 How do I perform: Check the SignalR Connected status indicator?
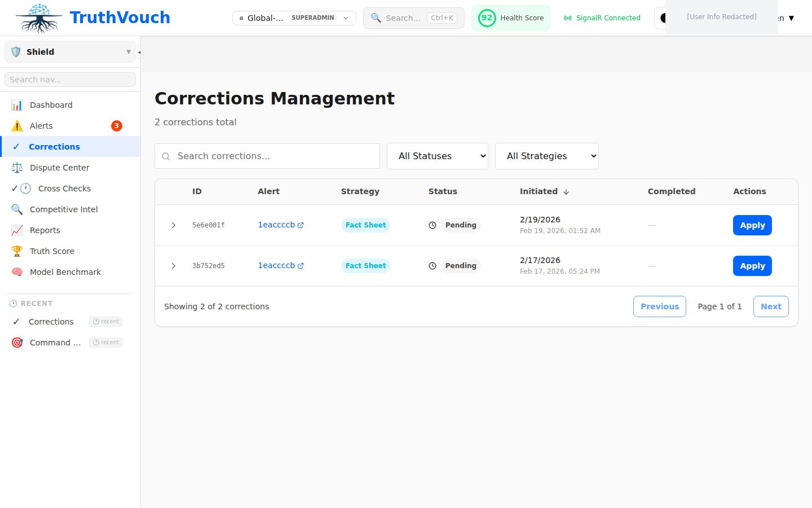coord(602,17)
